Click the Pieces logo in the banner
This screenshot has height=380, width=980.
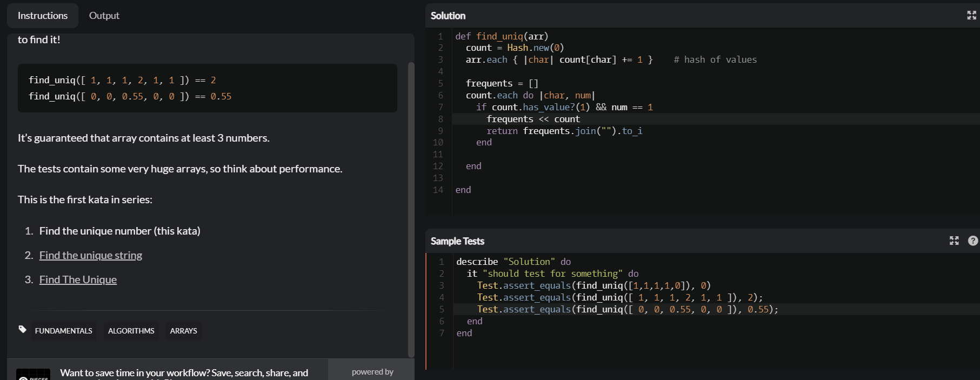click(33, 375)
